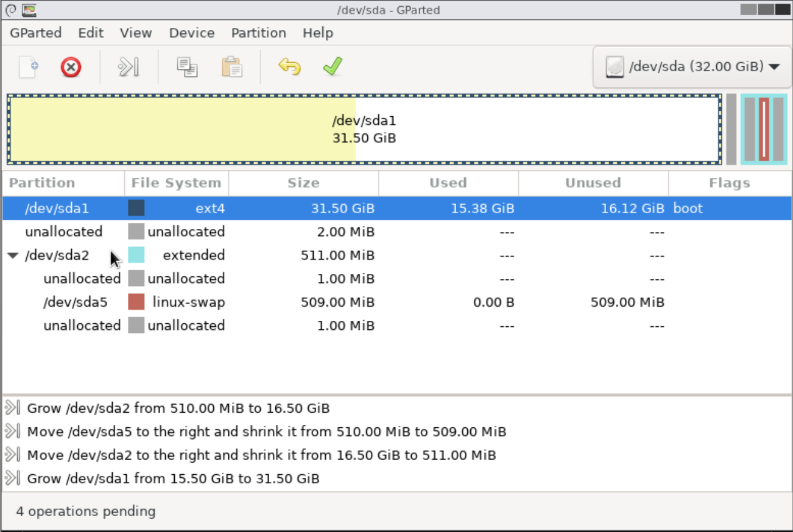Sort by the Size column header
793x532 pixels.
pyautogui.click(x=303, y=183)
